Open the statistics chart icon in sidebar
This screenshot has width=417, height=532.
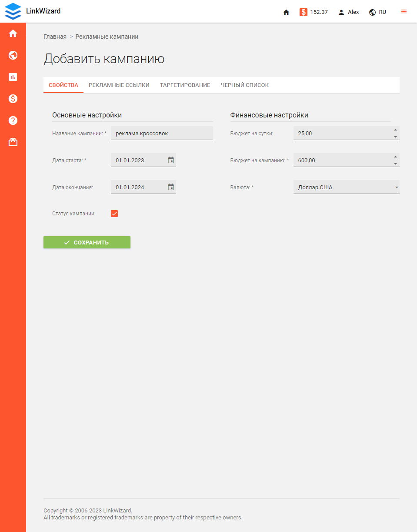(13, 77)
